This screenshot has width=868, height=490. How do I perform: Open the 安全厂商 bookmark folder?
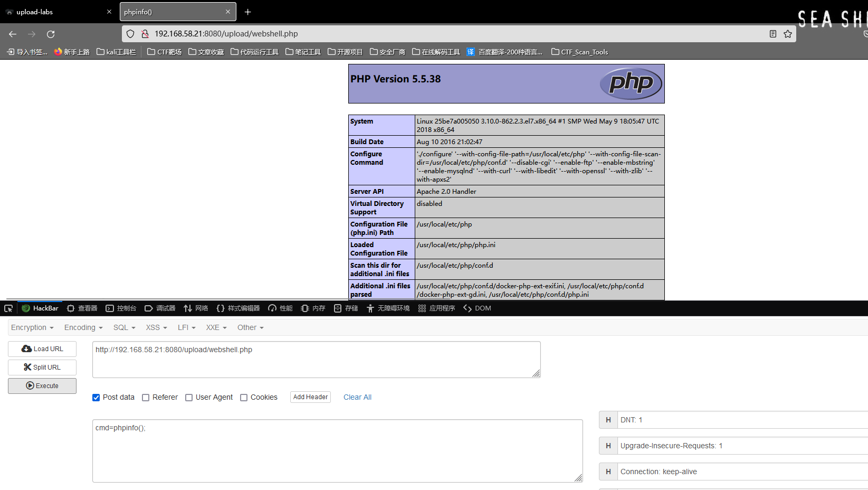tap(387, 52)
